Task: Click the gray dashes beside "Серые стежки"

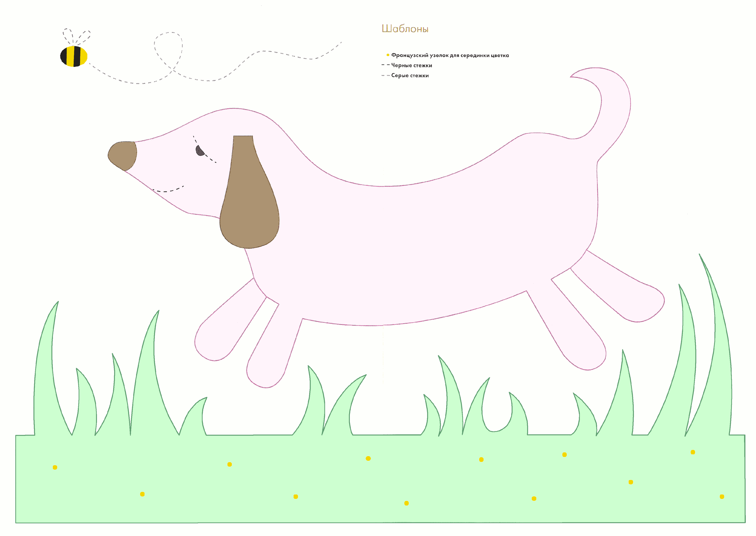Action: click(x=386, y=76)
